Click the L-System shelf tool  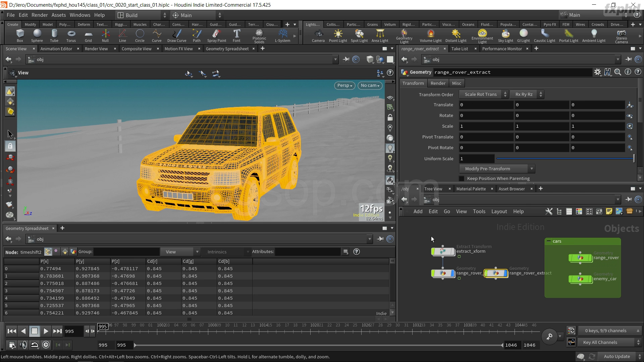click(282, 36)
